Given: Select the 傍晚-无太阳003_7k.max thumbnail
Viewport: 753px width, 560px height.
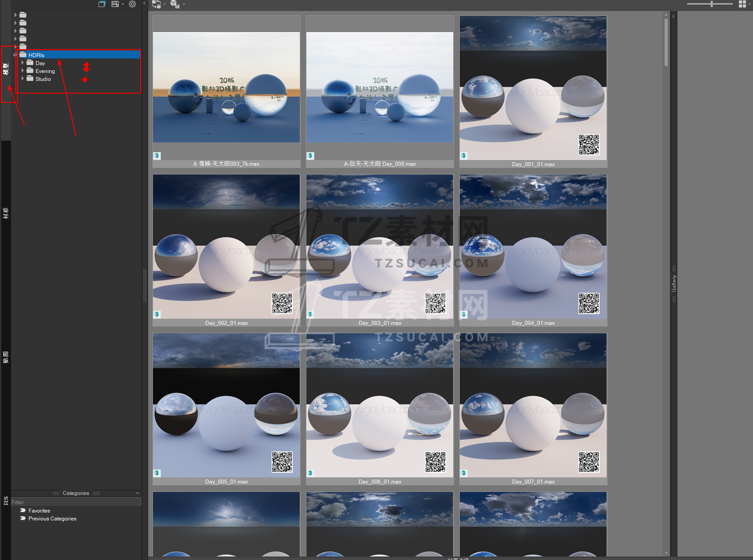Looking at the screenshot, I should (226, 91).
